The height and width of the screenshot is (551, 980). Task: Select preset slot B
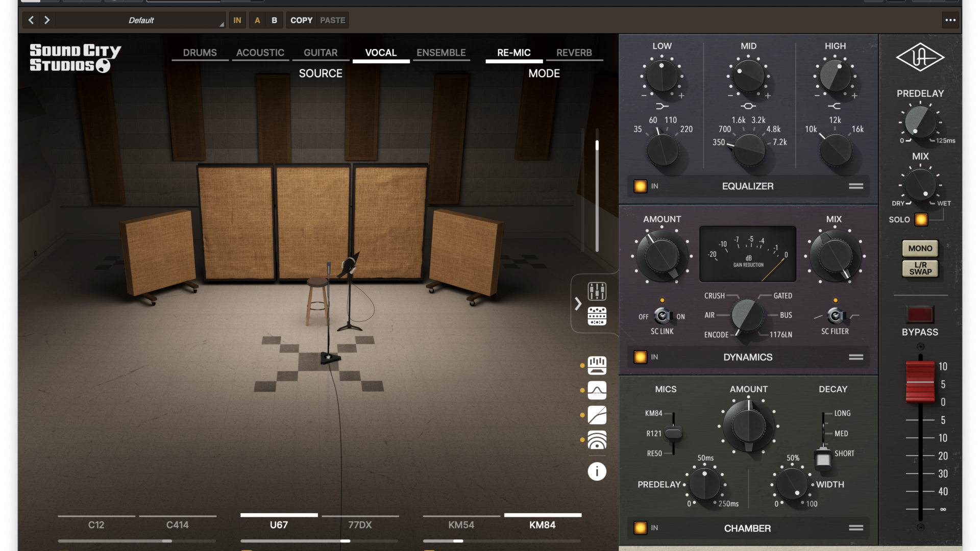pyautogui.click(x=274, y=20)
